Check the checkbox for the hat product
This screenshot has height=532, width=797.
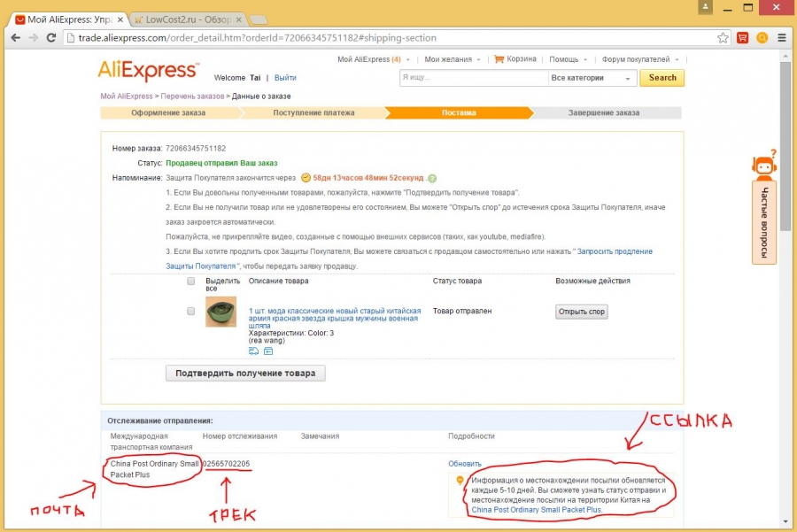[190, 311]
